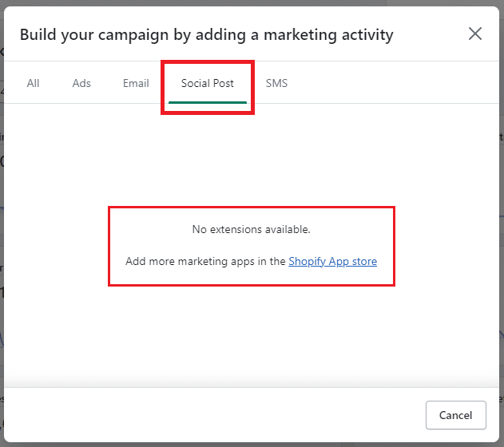Switch to the All tab
Screen dimensions: 504x447
pos(33,83)
